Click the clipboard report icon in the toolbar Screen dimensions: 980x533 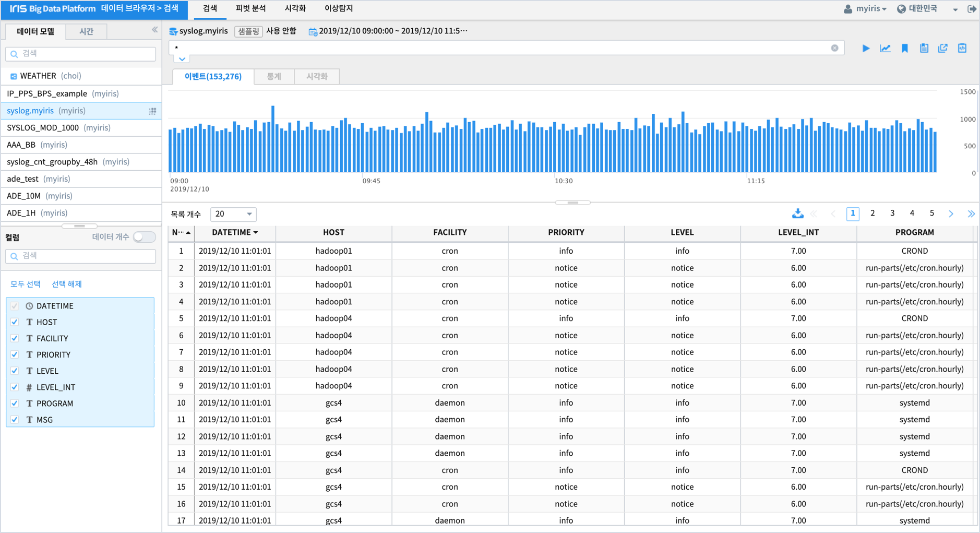click(924, 49)
